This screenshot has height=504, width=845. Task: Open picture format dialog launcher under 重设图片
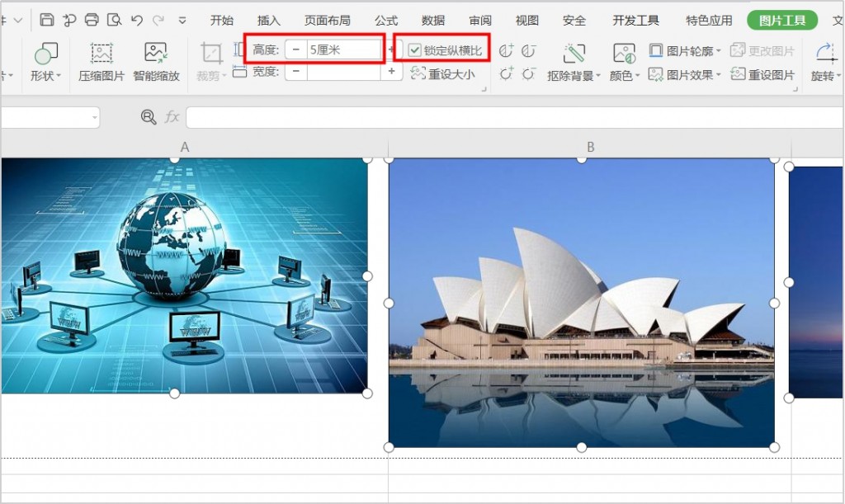coord(795,89)
